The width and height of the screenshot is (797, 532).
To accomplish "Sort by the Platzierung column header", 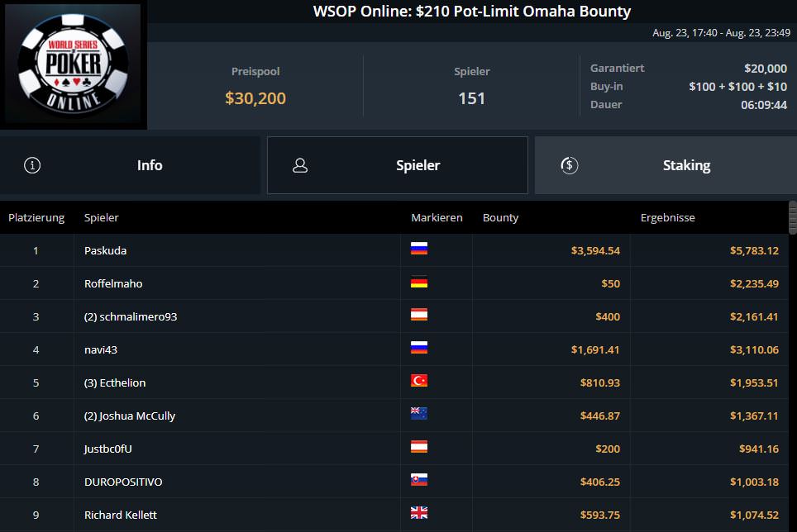I will [x=36, y=218].
